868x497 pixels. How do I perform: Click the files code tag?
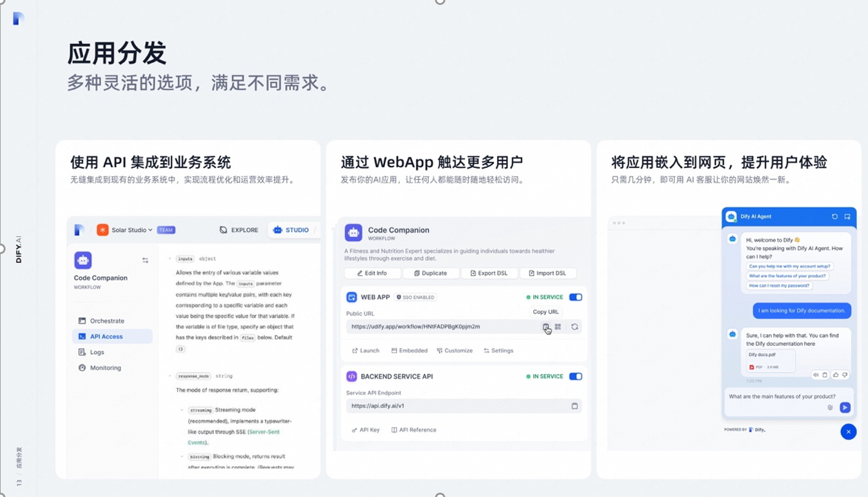click(x=247, y=338)
